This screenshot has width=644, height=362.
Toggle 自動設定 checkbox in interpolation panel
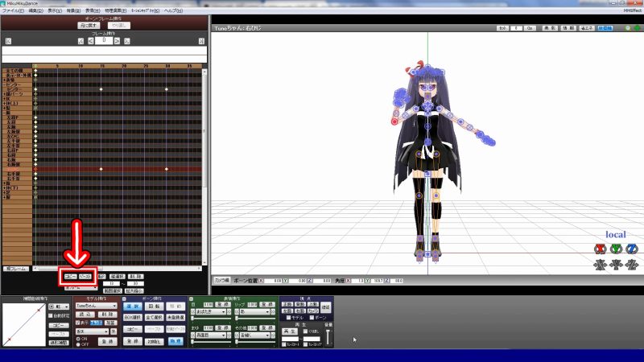(51, 315)
